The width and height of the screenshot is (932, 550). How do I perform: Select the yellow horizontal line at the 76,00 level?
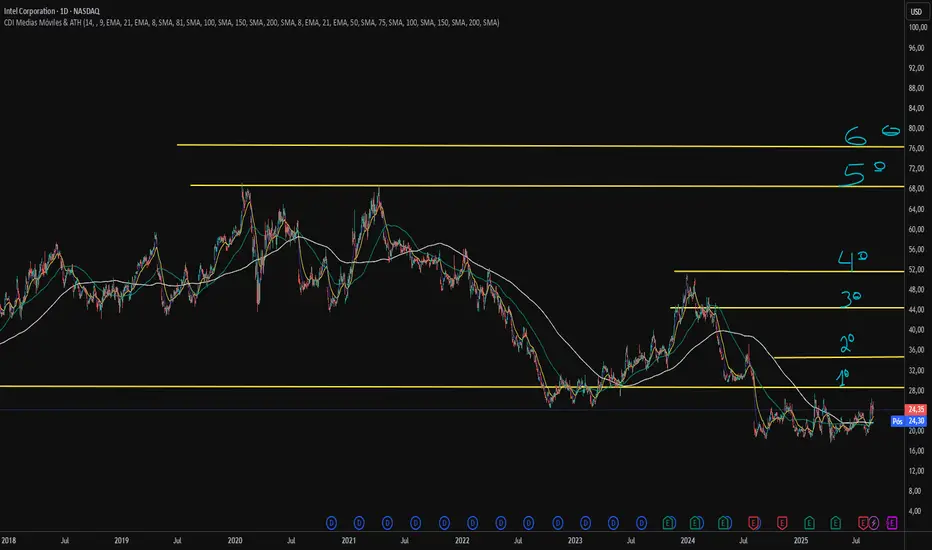[x=540, y=146]
